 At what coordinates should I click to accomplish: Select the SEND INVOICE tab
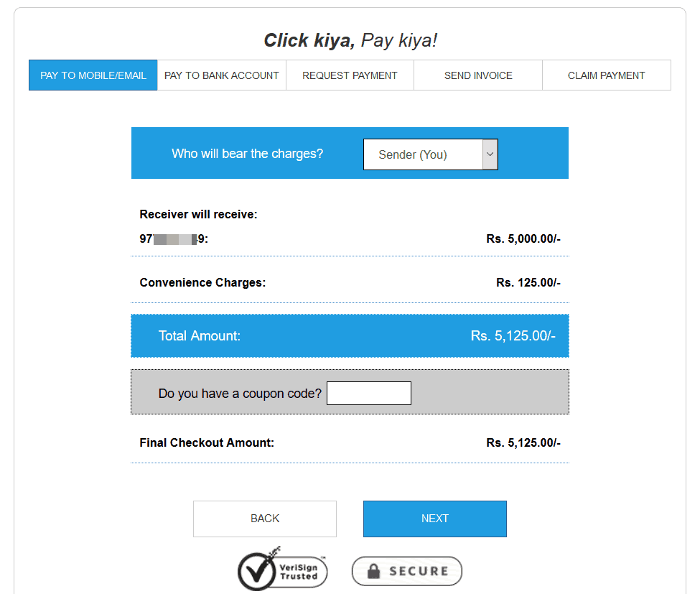pyautogui.click(x=477, y=75)
